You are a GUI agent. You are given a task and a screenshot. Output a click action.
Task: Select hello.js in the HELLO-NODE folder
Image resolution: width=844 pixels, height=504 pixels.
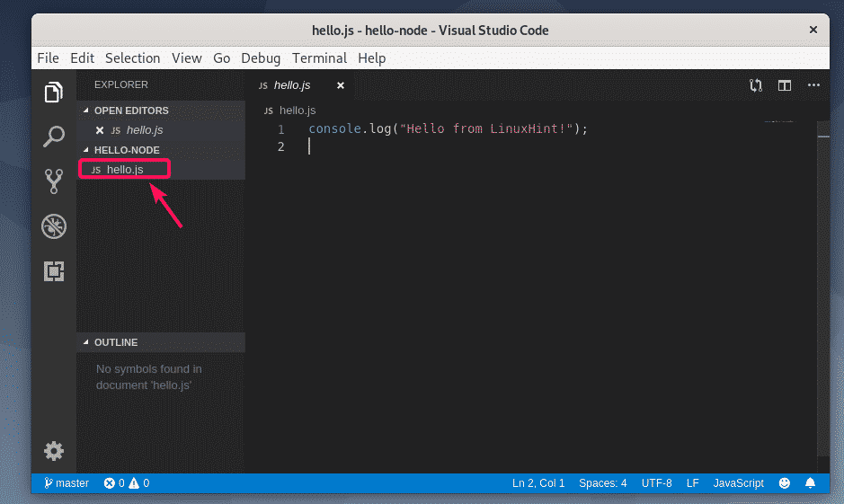(124, 169)
